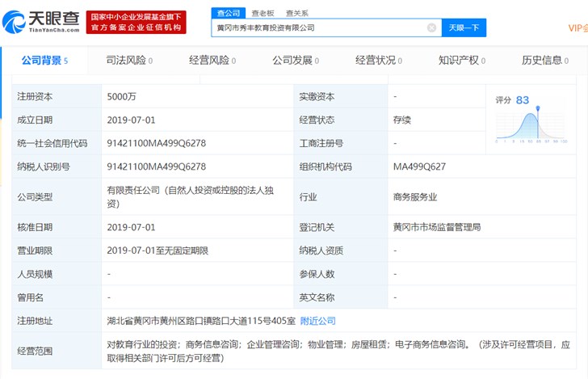Open the 公司发展 tab
The height and width of the screenshot is (379, 588).
click(296, 61)
